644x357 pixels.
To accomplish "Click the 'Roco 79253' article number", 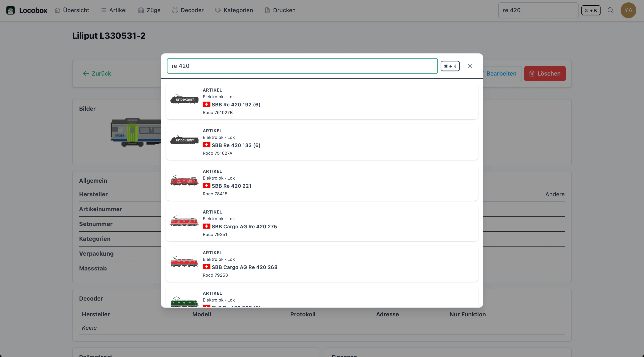I will click(x=215, y=275).
